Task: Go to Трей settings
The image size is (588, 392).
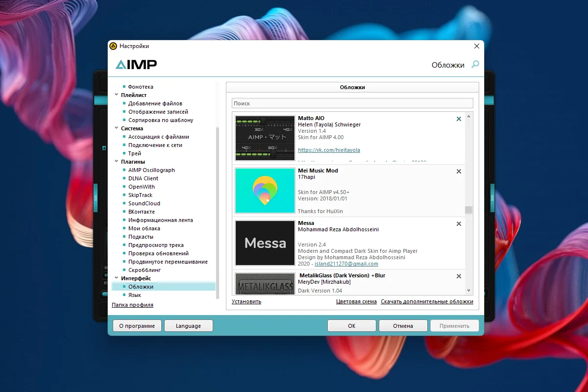Action: (135, 153)
